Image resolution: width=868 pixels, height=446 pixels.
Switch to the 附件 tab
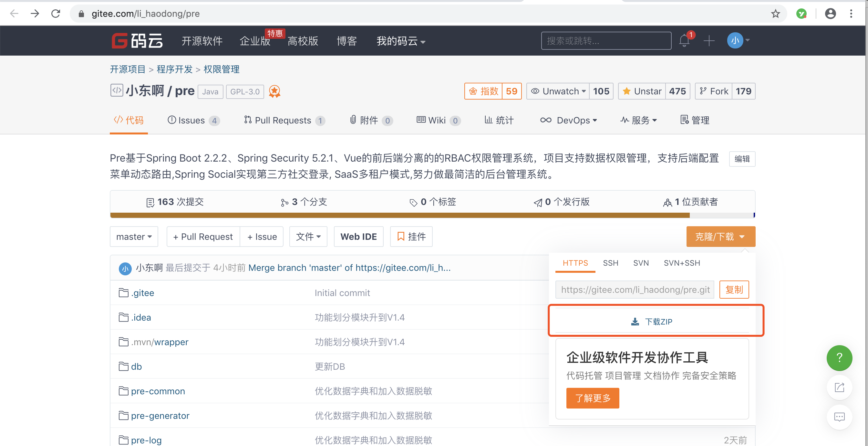(371, 120)
